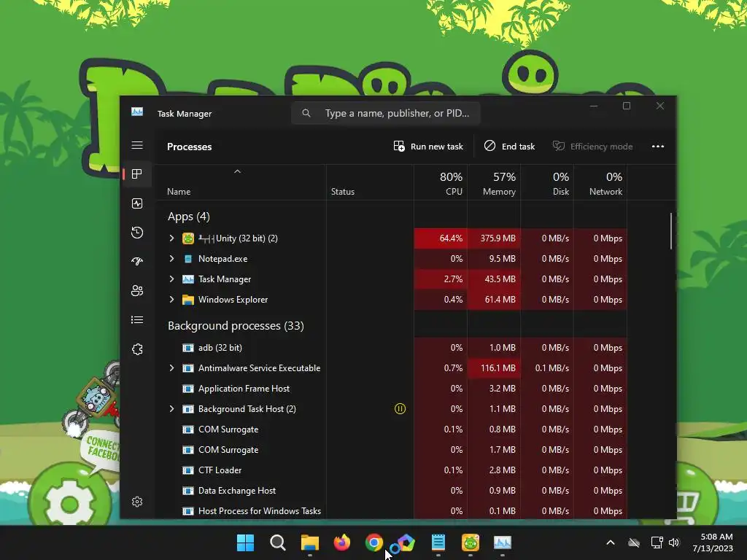Open the App history sidebar icon
The image size is (747, 560).
[x=137, y=233]
